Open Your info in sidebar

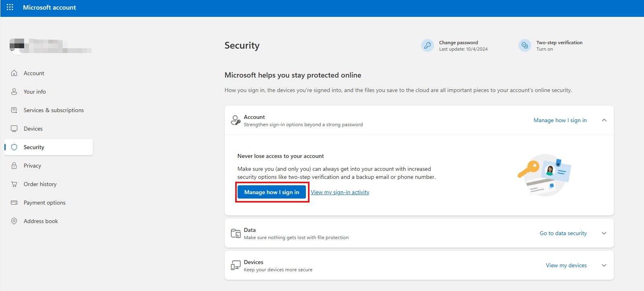[x=49, y=92]
